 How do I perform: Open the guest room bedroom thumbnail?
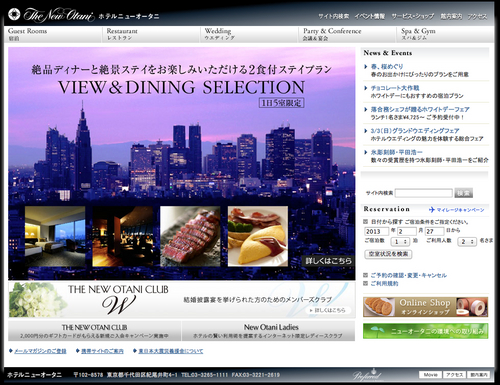tap(55, 236)
